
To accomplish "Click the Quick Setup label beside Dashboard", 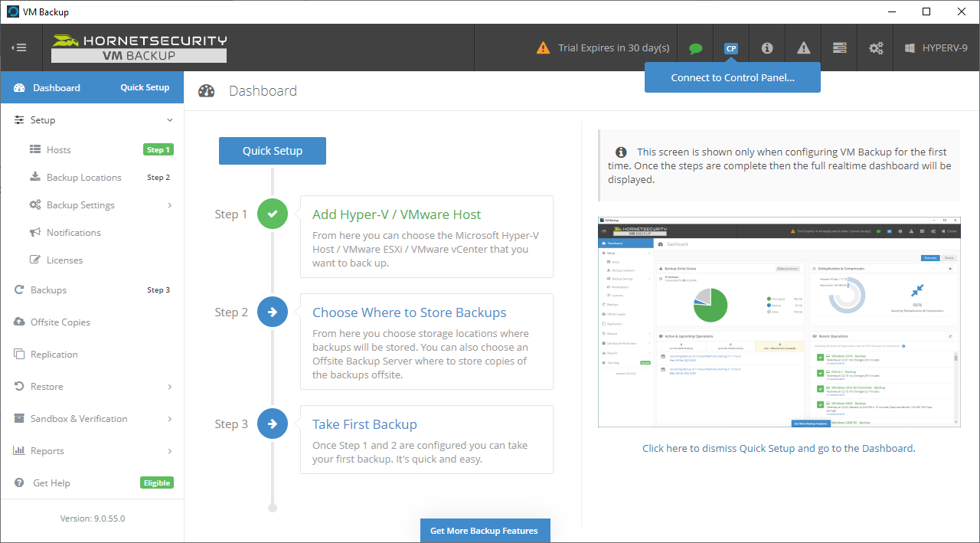I will (145, 87).
